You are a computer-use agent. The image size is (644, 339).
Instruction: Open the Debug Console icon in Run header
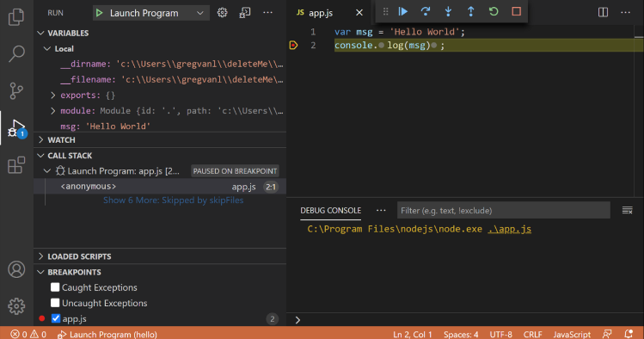coord(245,13)
